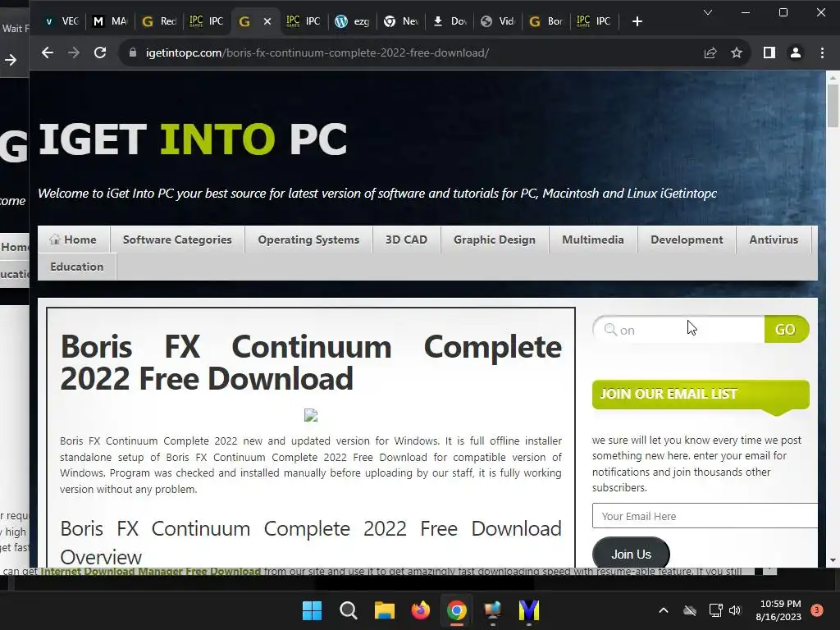Open the Graphic Design category
The height and width of the screenshot is (630, 840).
(x=495, y=240)
